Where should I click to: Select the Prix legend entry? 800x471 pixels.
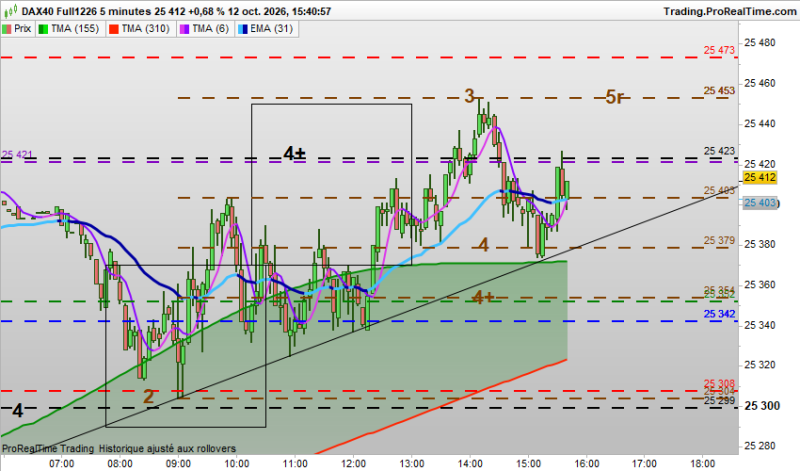[x=17, y=29]
